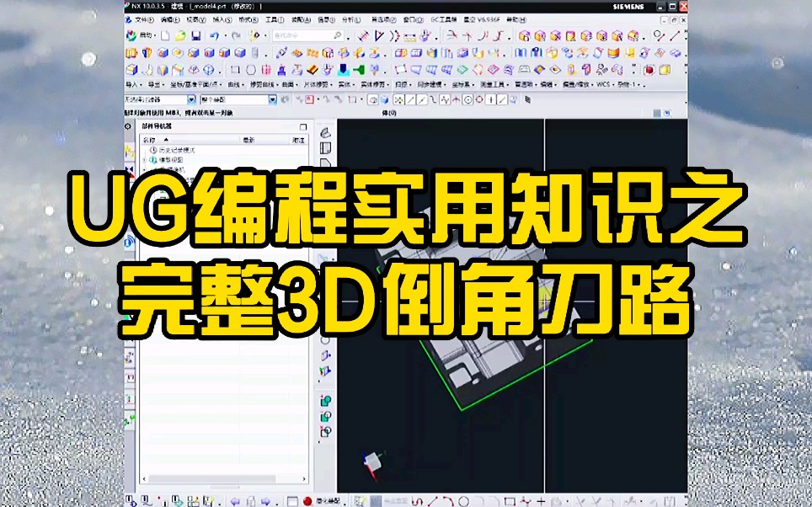Open the 整个装配 selection scope dropdown
The height and width of the screenshot is (507, 812).
[274, 99]
